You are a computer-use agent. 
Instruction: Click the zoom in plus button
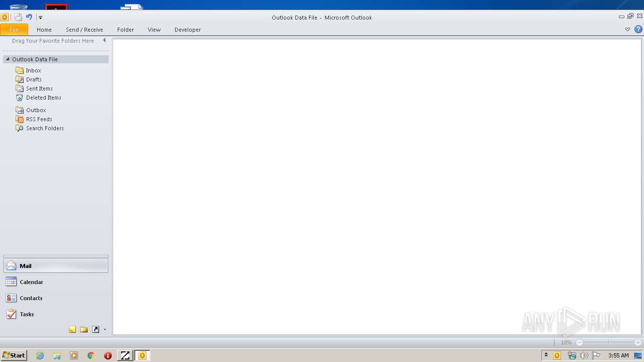pos(637,342)
